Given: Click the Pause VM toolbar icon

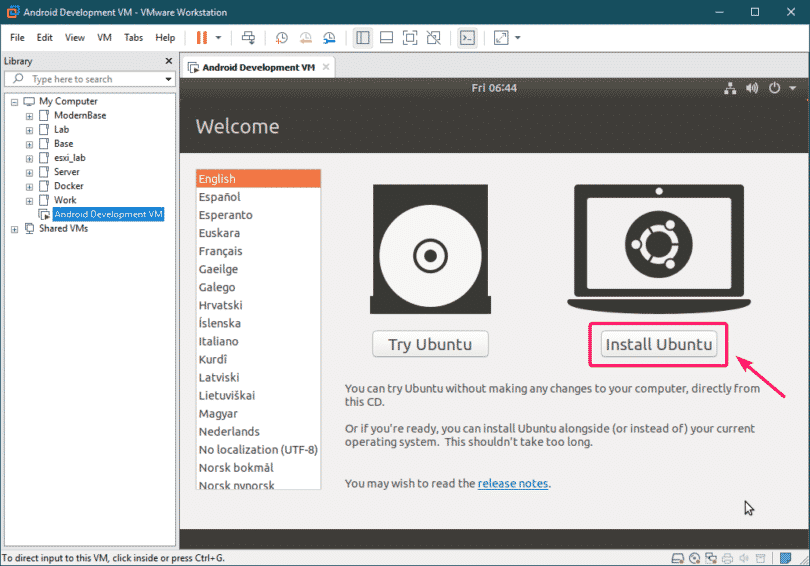Looking at the screenshot, I should (x=201, y=38).
